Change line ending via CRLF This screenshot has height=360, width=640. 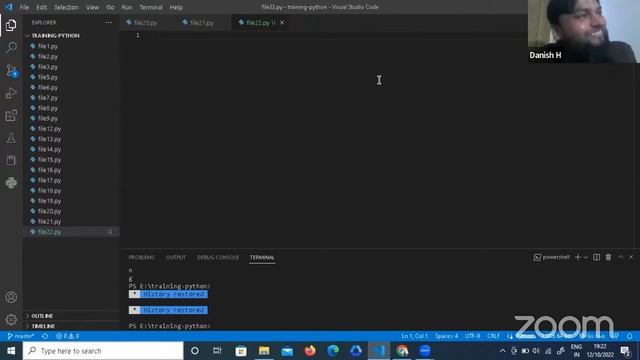(493, 336)
